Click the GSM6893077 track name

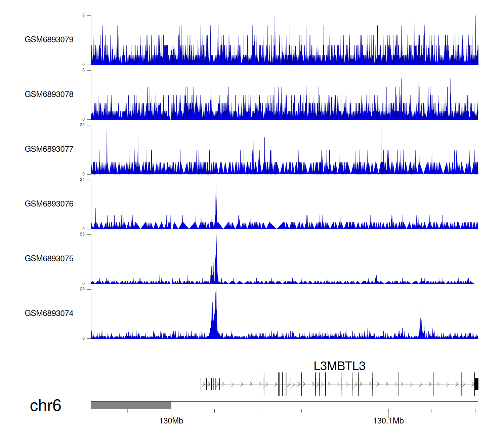click(x=49, y=149)
